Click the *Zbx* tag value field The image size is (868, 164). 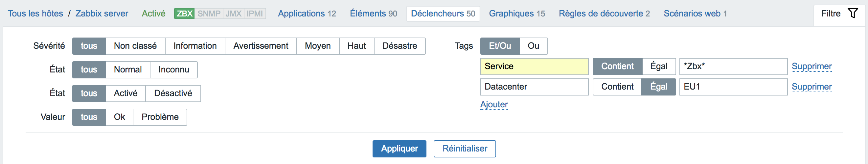pos(733,67)
